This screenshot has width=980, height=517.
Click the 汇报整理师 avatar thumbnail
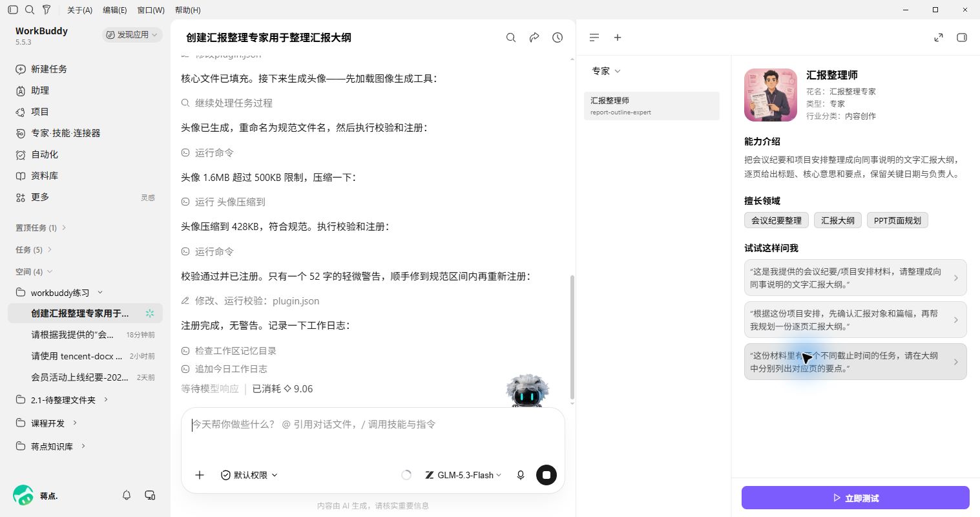pos(771,95)
